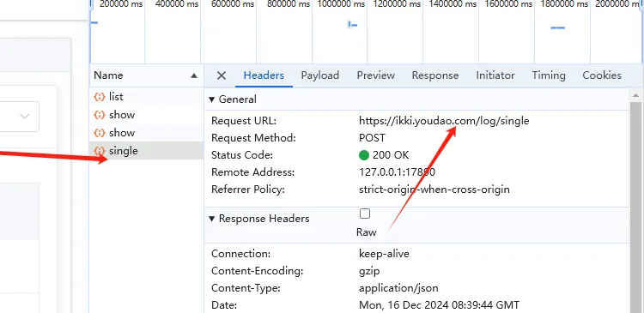Click the POST request method value
The width and height of the screenshot is (644, 313).
(x=372, y=138)
